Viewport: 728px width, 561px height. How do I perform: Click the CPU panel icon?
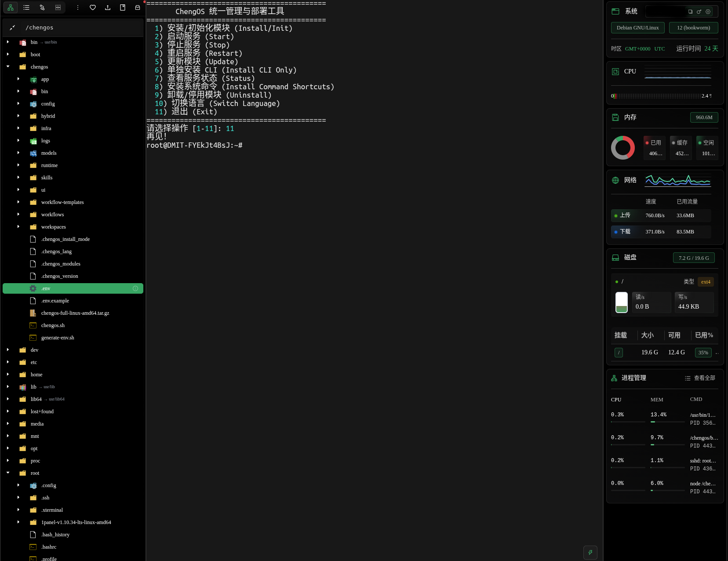click(615, 71)
